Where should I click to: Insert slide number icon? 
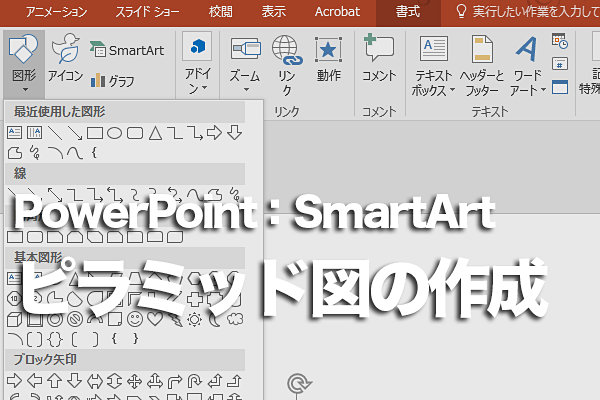pos(560,64)
